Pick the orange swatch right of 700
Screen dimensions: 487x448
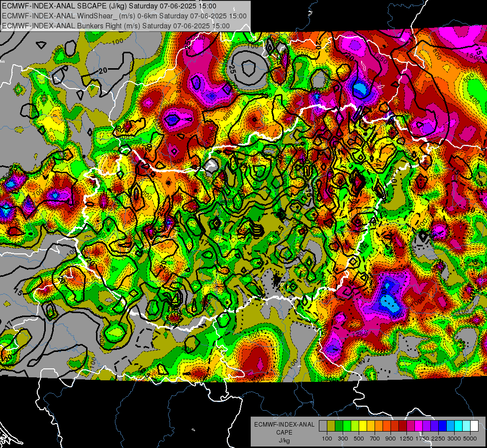(x=379, y=426)
